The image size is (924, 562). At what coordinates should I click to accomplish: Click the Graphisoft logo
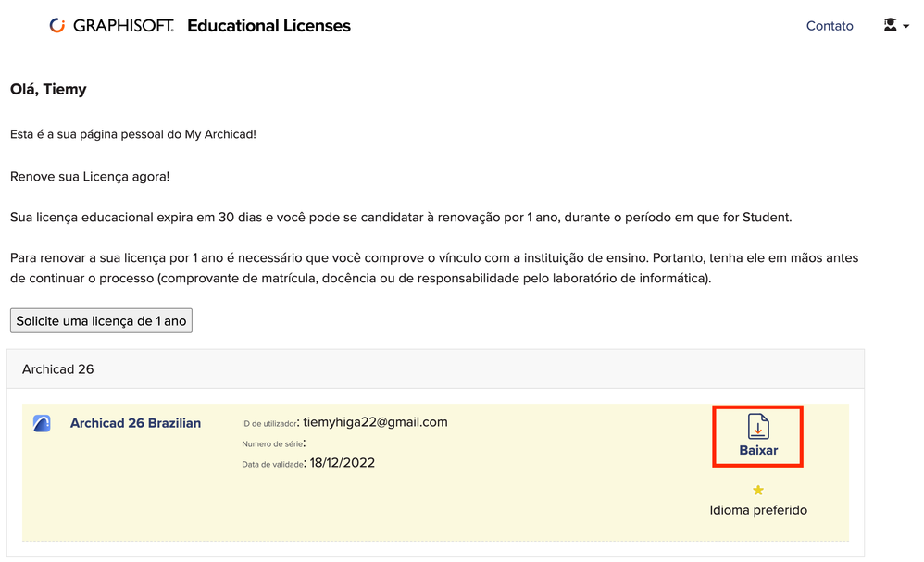(x=112, y=25)
